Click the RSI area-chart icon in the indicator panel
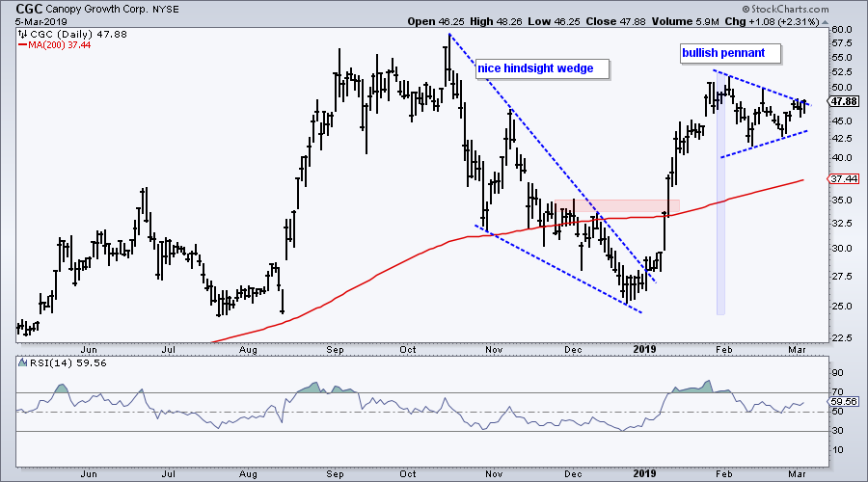Image resolution: width=868 pixels, height=482 pixels. pos(22,363)
